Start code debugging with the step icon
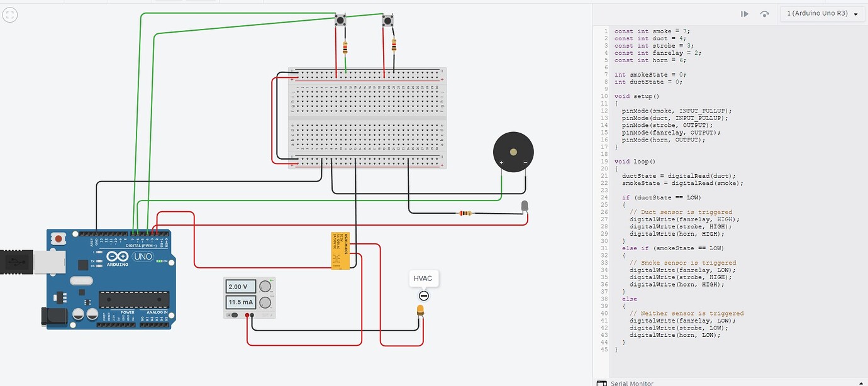 pyautogui.click(x=745, y=13)
